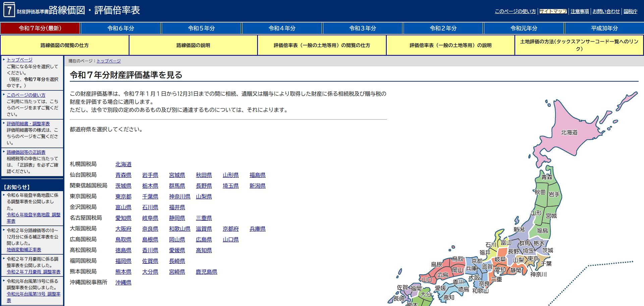The image size is (644, 306).
Task: Open the 平成30年分 year tab
Action: pyautogui.click(x=604, y=29)
